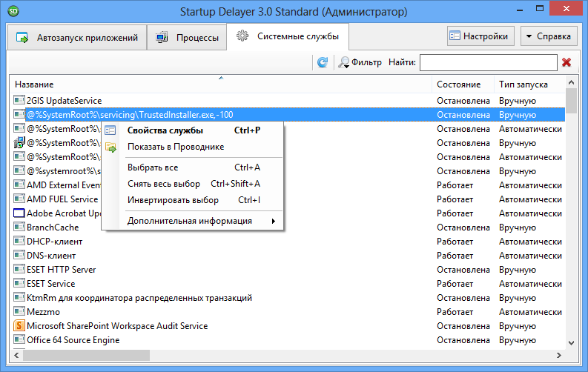Sort by the Состояние column header
Viewport: 588px width, 372px height.
pyautogui.click(x=458, y=84)
